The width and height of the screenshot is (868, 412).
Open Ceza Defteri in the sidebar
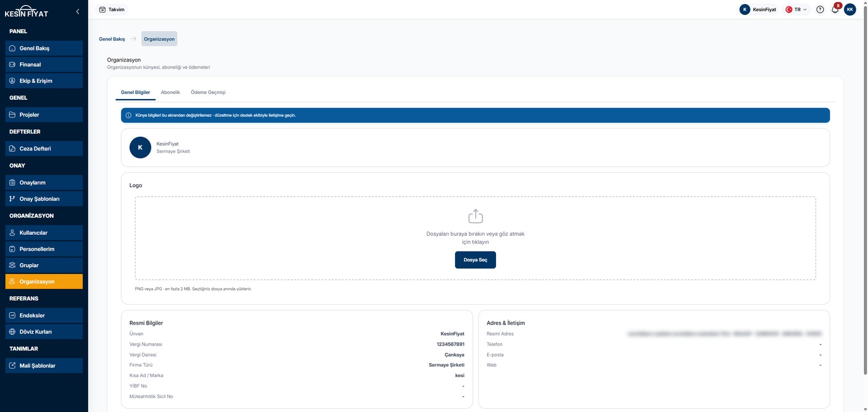[44, 148]
